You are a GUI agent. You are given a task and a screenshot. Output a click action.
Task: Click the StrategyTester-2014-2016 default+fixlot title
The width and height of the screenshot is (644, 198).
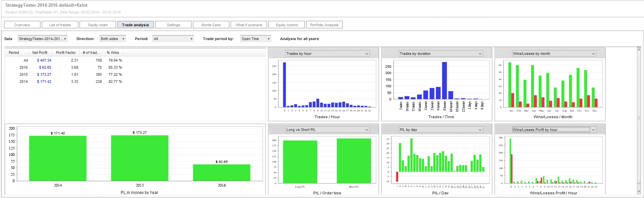click(47, 5)
